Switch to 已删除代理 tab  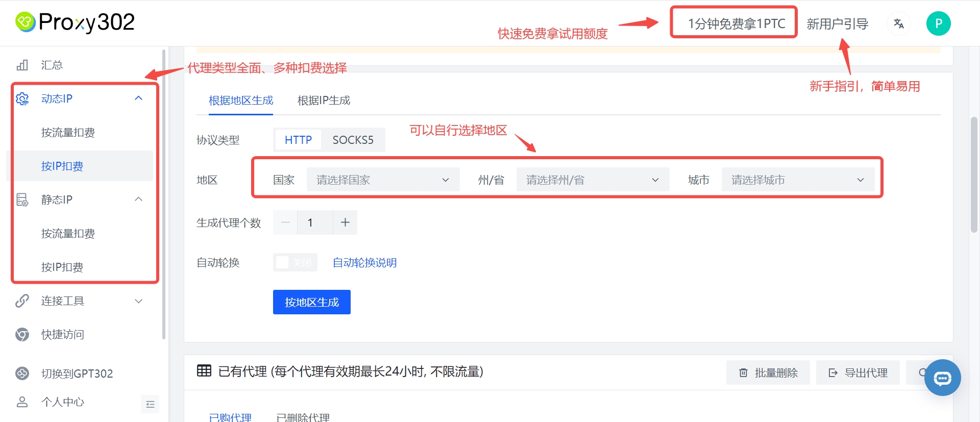pos(303,417)
